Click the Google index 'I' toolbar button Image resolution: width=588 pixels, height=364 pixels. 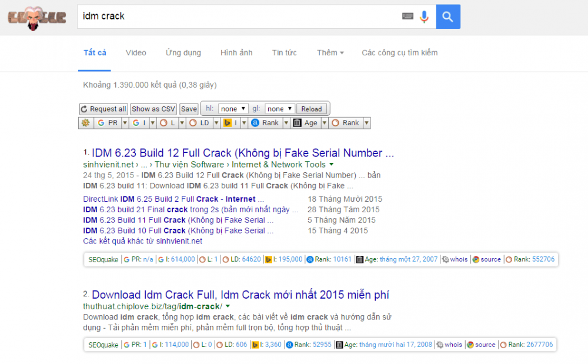tap(139, 122)
